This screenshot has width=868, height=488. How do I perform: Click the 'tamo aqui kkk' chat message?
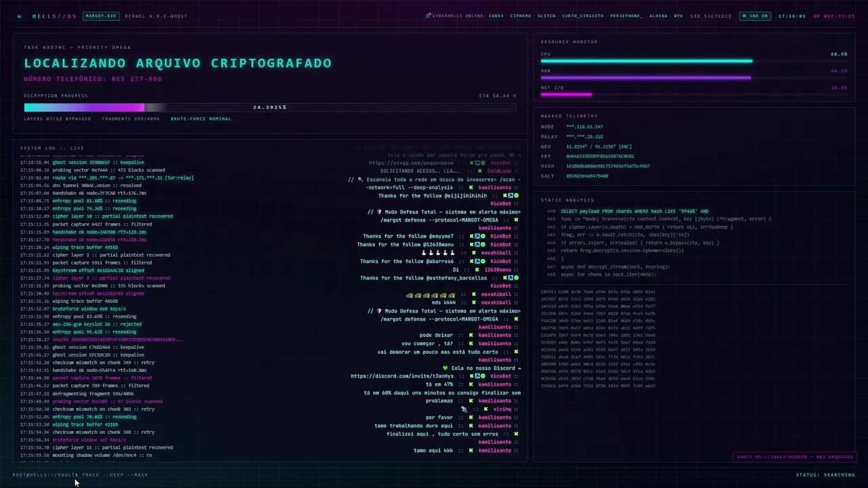tap(433, 451)
